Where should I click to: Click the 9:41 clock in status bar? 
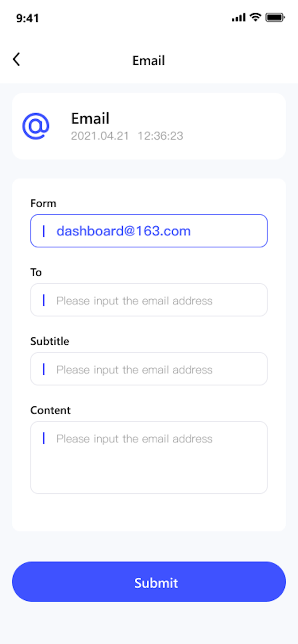point(28,18)
